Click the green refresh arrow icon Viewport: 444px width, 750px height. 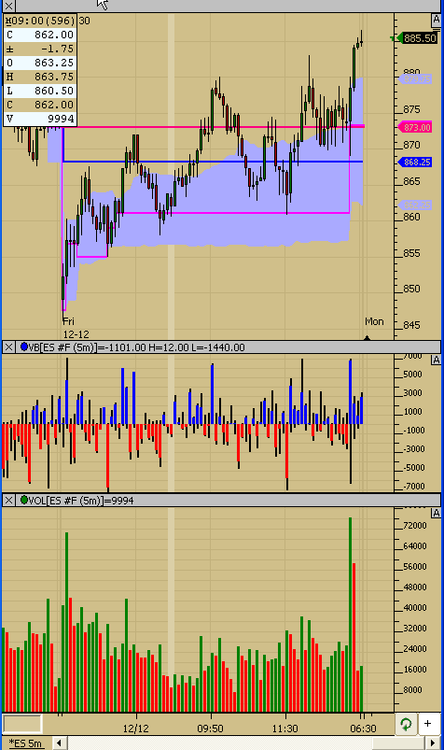406,723
